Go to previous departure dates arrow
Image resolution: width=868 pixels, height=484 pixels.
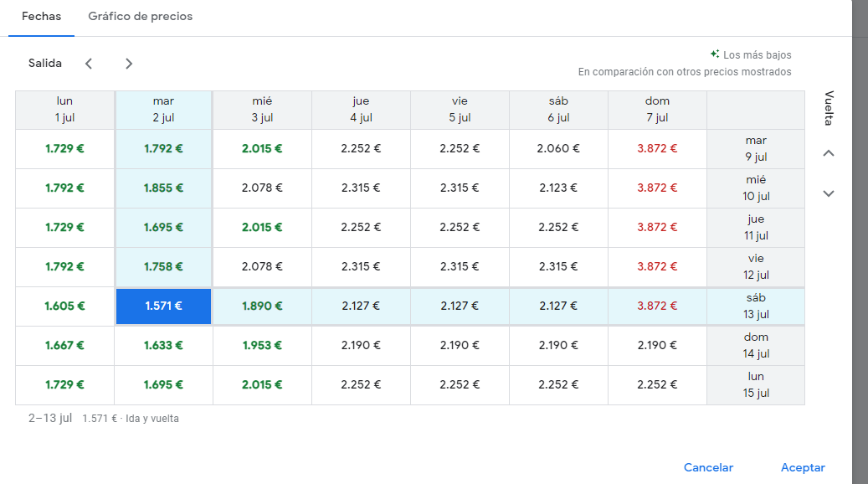tap(89, 64)
